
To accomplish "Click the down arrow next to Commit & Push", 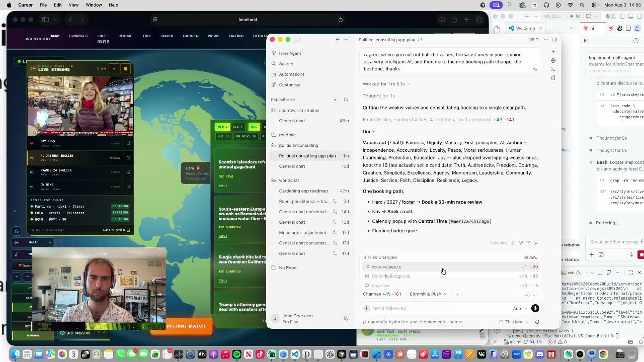I will point(457,294).
